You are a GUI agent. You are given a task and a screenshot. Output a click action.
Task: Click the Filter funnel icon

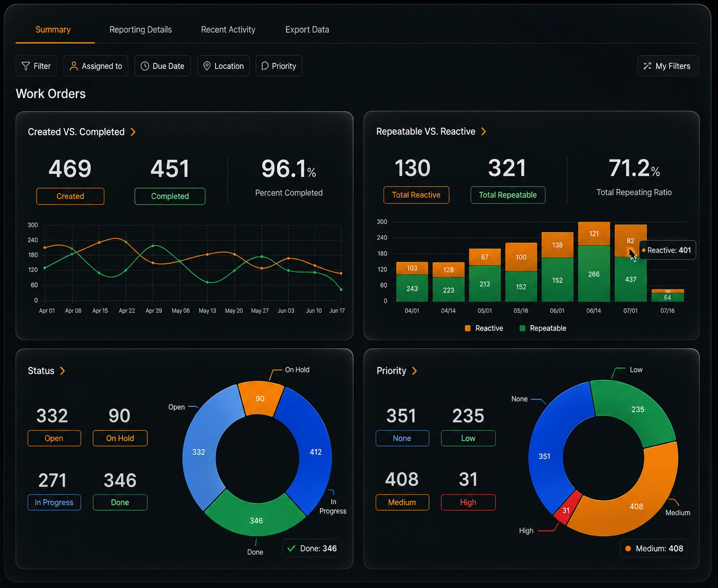pyautogui.click(x=25, y=66)
